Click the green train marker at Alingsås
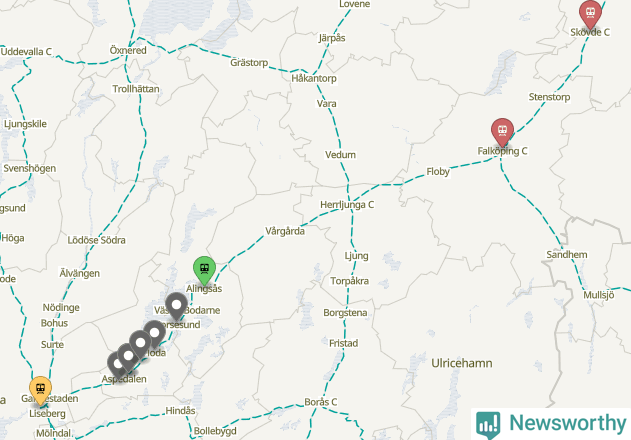Image resolution: width=631 pixels, height=440 pixels. [204, 270]
